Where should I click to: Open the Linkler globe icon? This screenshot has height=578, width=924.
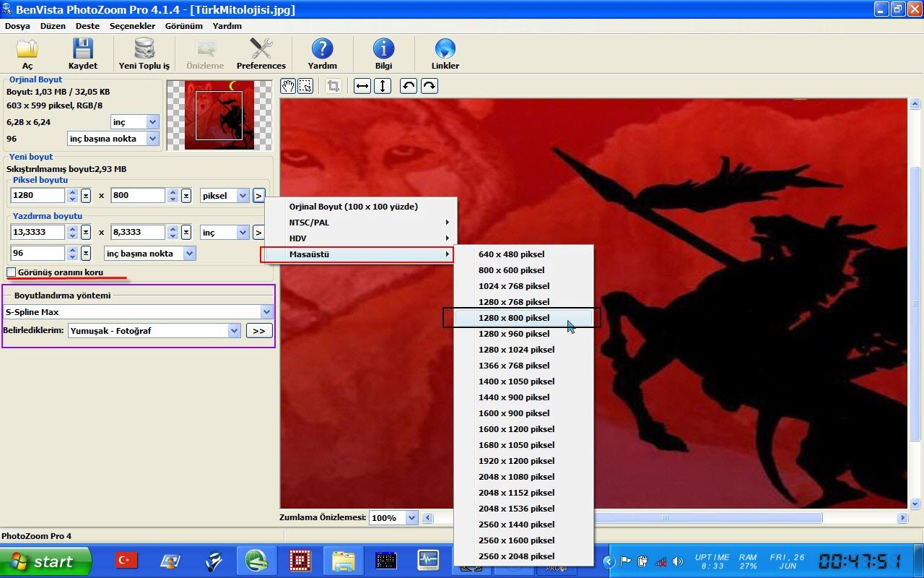(x=445, y=53)
